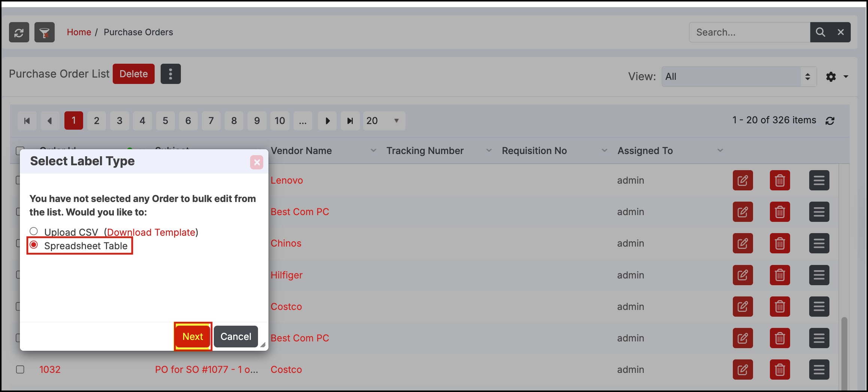Click inside the Search input field

750,32
